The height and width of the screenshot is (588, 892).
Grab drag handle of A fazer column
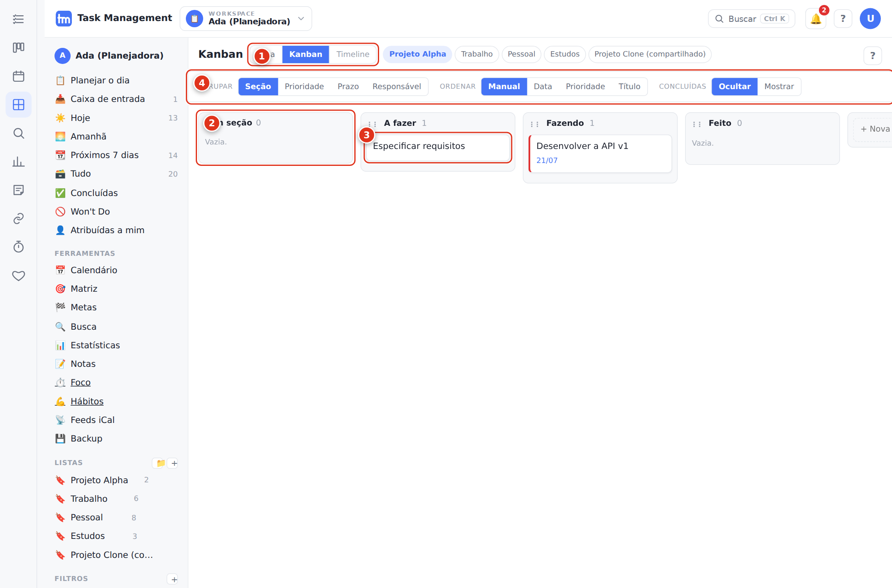point(372,124)
